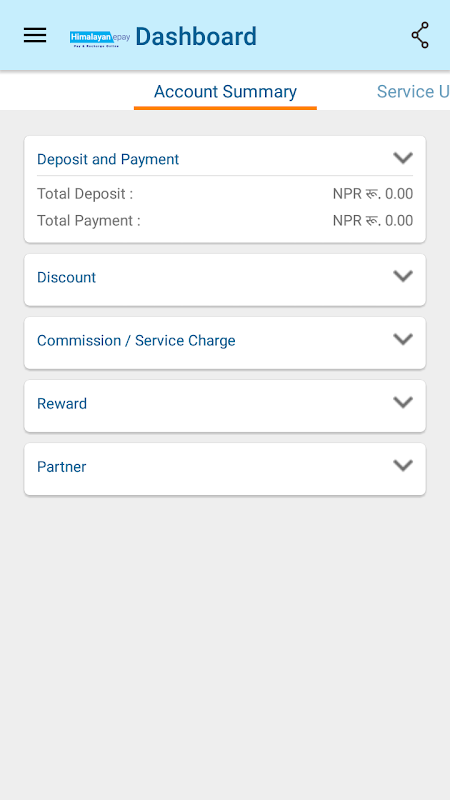450x800 pixels.
Task: Select the Discount heading
Action: [66, 278]
